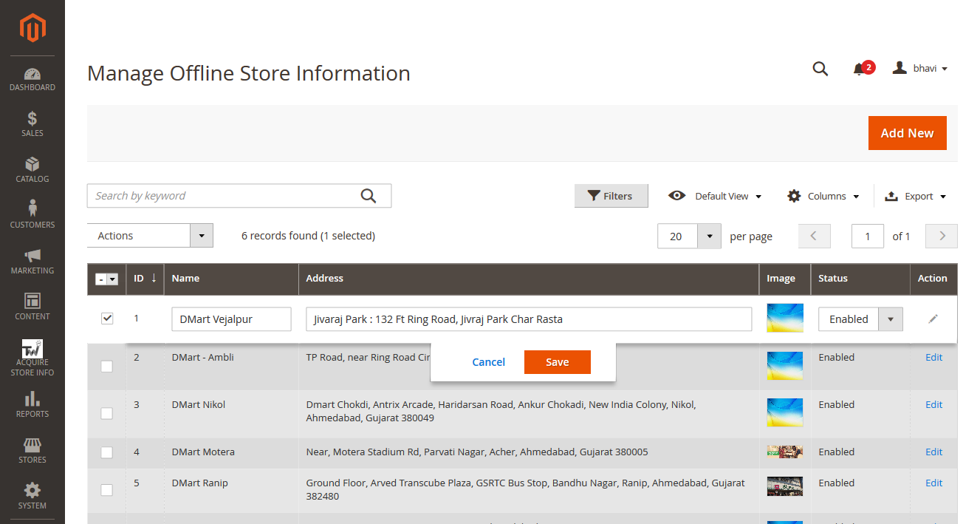The image size is (980, 524).
Task: Open the bhavi user account menu
Action: pyautogui.click(x=919, y=68)
